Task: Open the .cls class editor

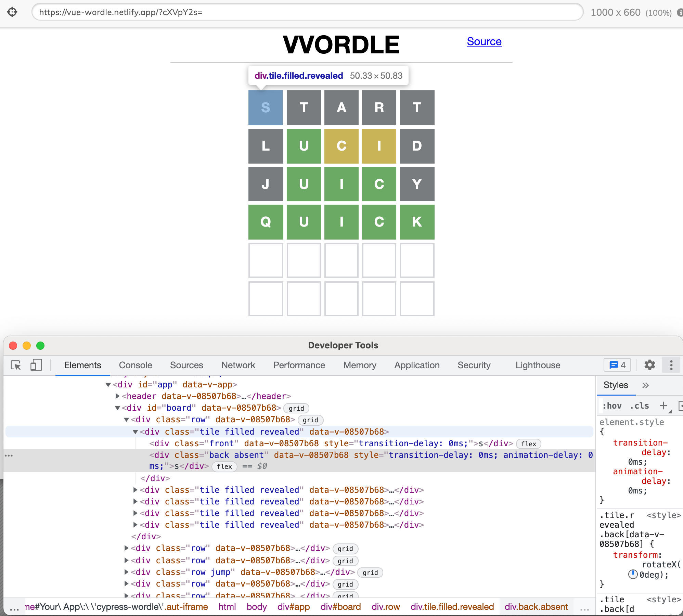Action: pyautogui.click(x=639, y=406)
